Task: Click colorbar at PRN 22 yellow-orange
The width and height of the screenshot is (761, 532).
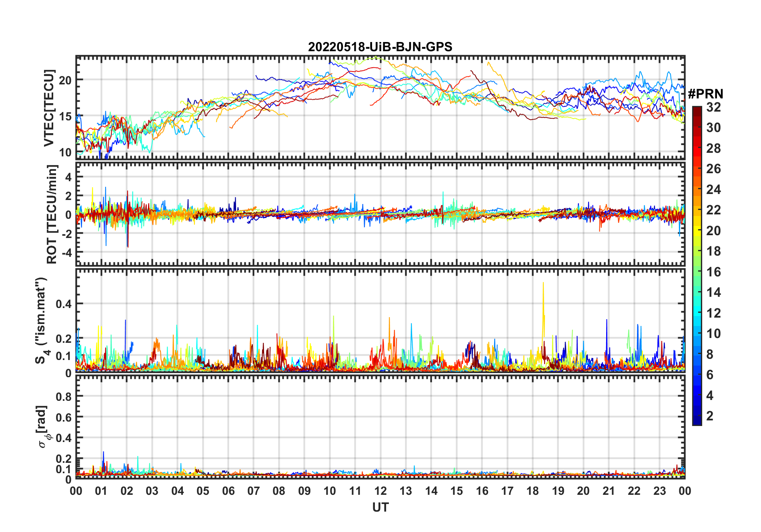Action: 697,210
